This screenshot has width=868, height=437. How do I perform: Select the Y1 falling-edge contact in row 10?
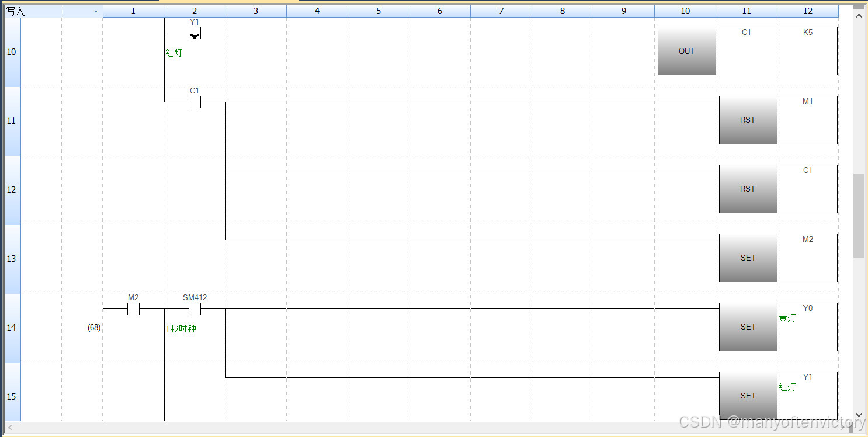point(195,34)
